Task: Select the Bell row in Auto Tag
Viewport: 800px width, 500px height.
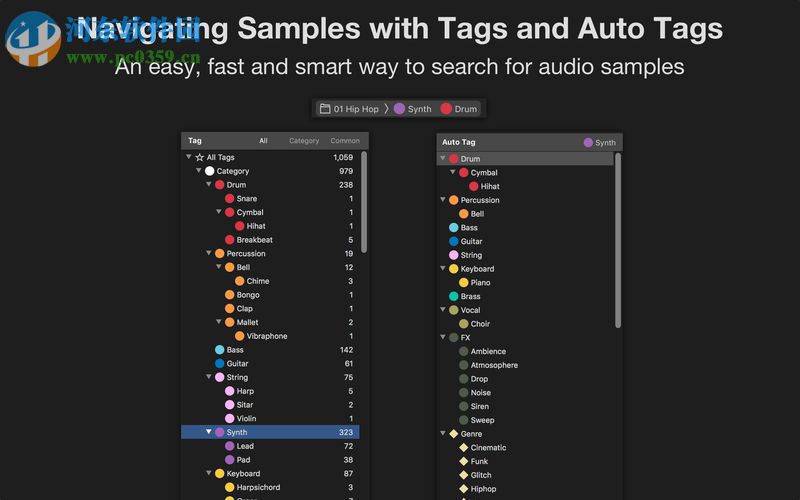Action: (x=526, y=214)
